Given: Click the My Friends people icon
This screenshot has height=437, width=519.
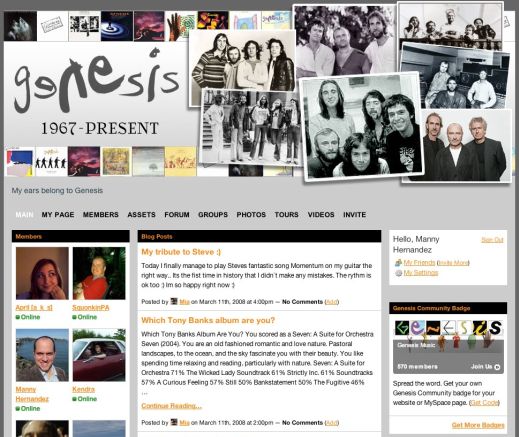Looking at the screenshot, I should coord(398,263).
